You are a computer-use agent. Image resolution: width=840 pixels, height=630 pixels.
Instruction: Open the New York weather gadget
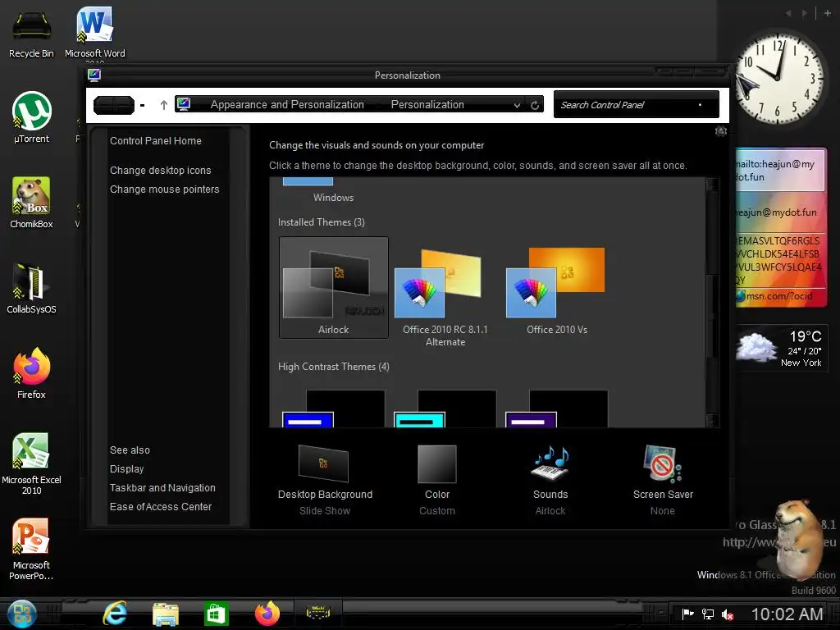pos(782,349)
